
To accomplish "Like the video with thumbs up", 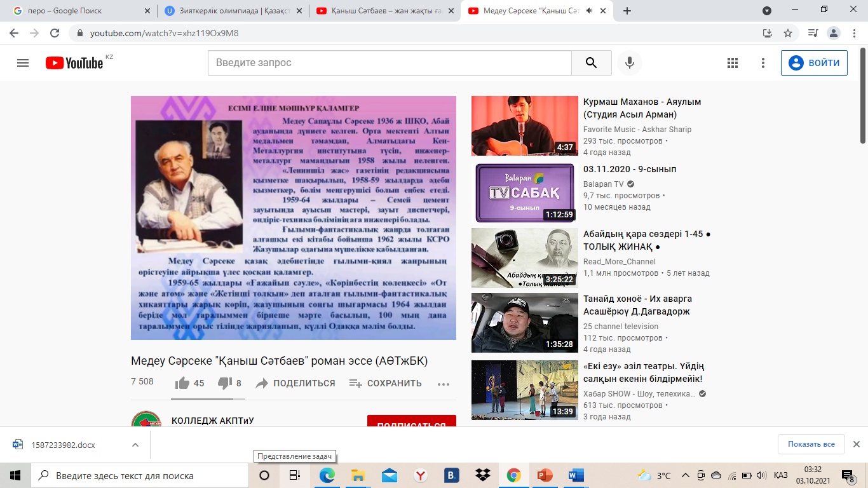I will click(x=183, y=383).
